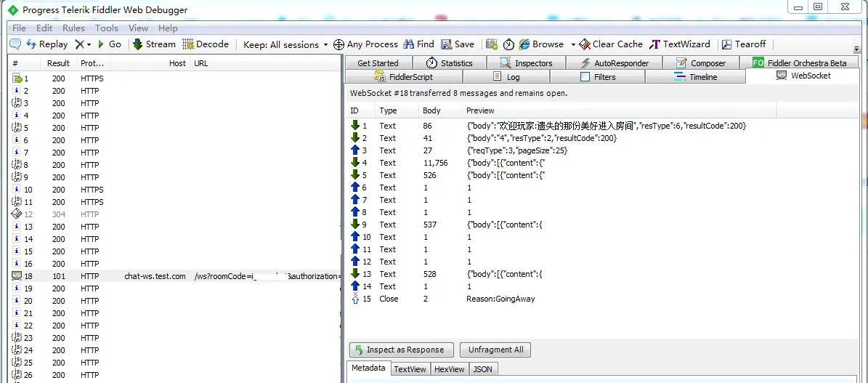This screenshot has height=383, width=868.
Task: Select session 1 HTTPS row icon
Action: (x=17, y=78)
